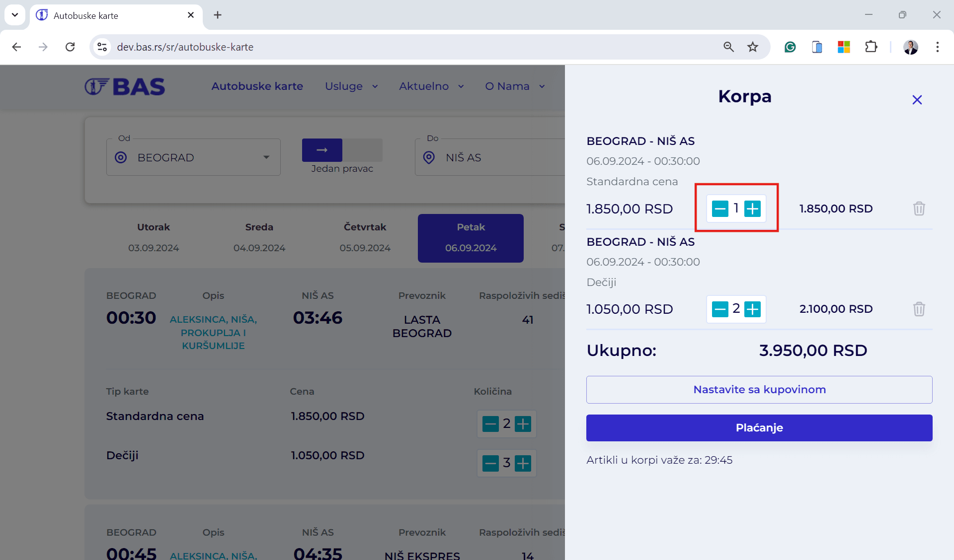Open the browser zoom indicator
The image size is (954, 560).
[728, 47]
